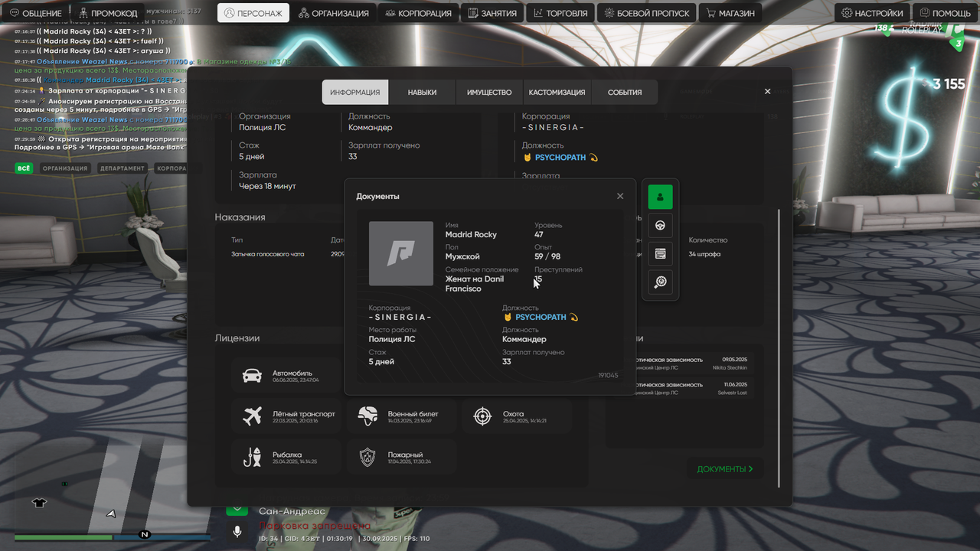Switch to the СОБЫТИЯ tab
This screenshot has width=980, height=551.
click(625, 92)
